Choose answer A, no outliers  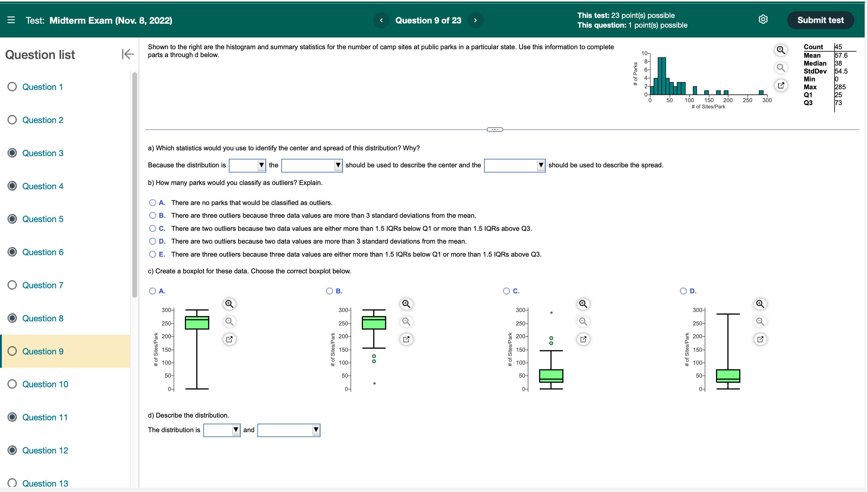click(x=153, y=203)
